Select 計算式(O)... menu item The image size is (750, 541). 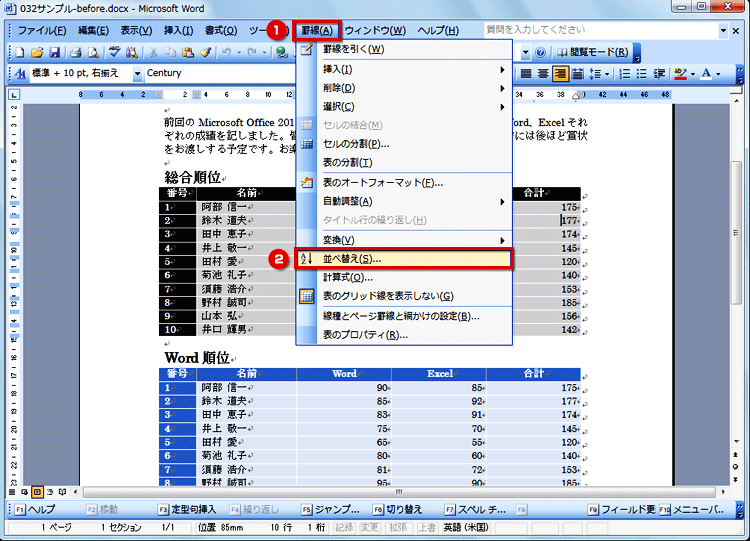coord(404,277)
